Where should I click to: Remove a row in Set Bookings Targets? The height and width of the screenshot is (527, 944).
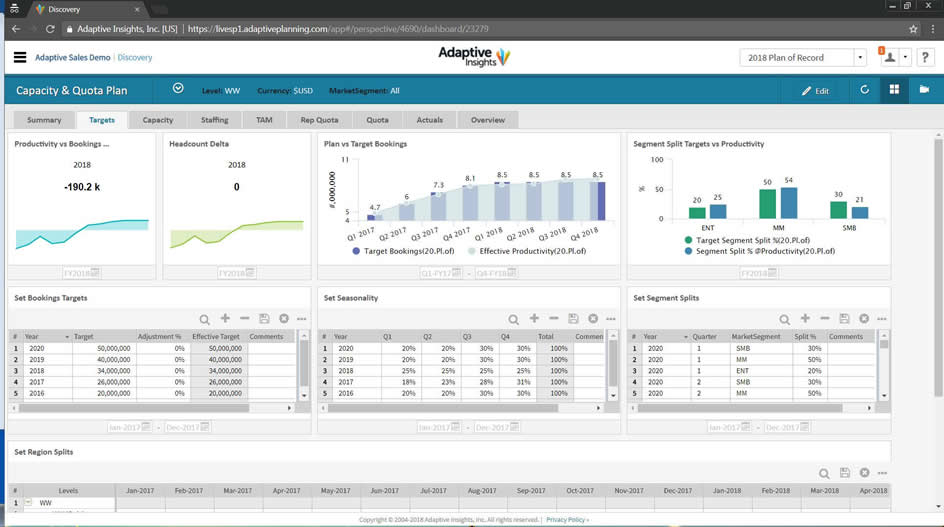244,318
